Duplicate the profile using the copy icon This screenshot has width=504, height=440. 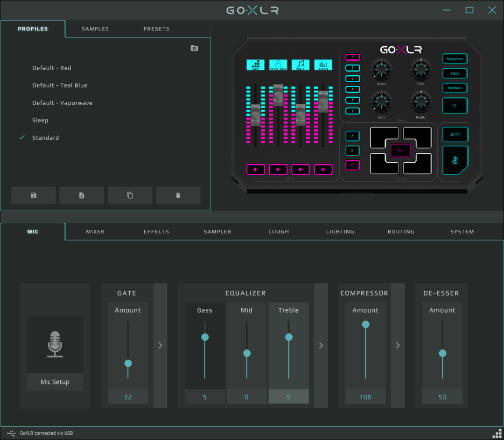(x=130, y=195)
